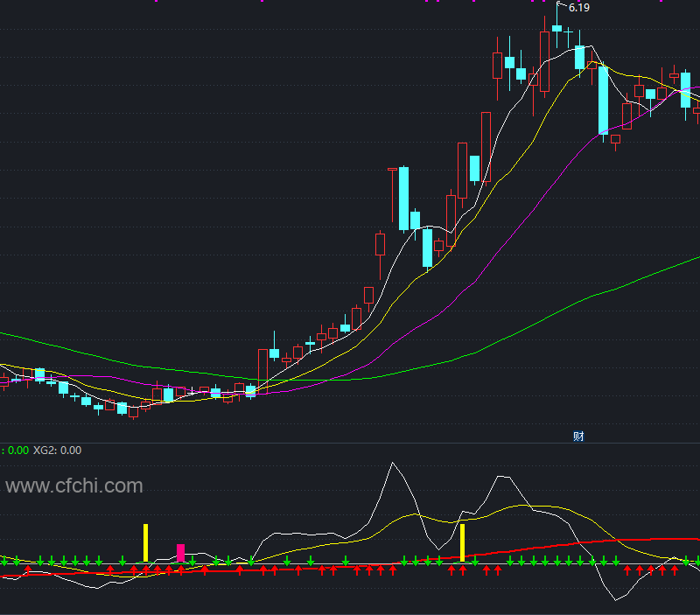Click the pink signal bar in indicator
The width and height of the screenshot is (700, 615).
[181, 553]
